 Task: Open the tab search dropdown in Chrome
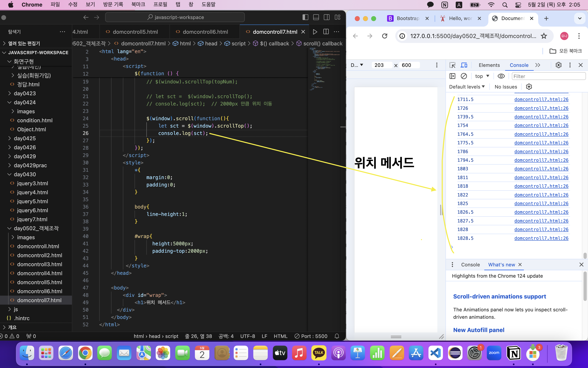tap(580, 18)
